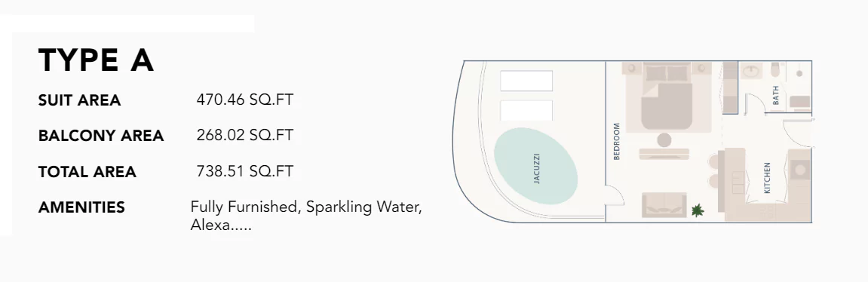Select the 738.51 SQ.FT total value
The width and height of the screenshot is (868, 282).
(x=244, y=170)
